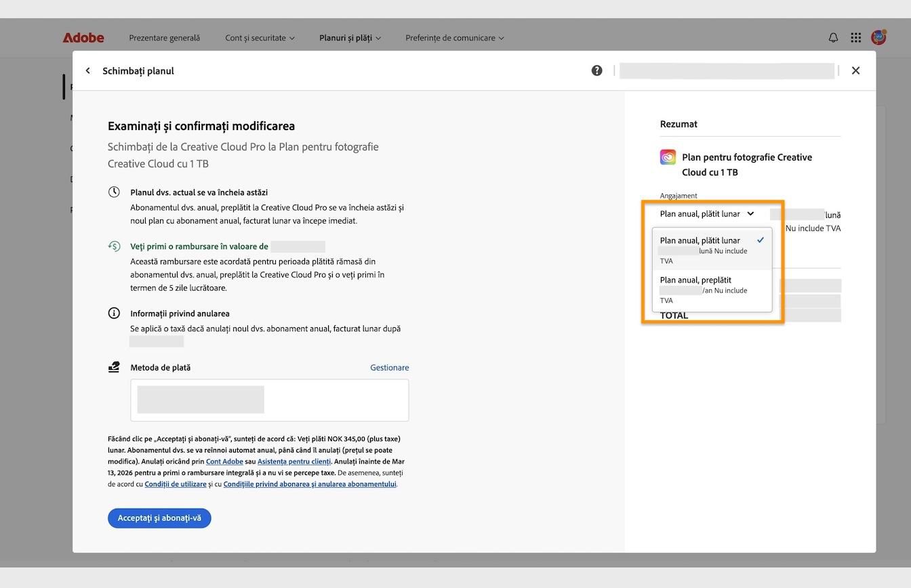Click the info icon beside Informații privind anularea
The image size is (911, 588).
pyautogui.click(x=114, y=313)
